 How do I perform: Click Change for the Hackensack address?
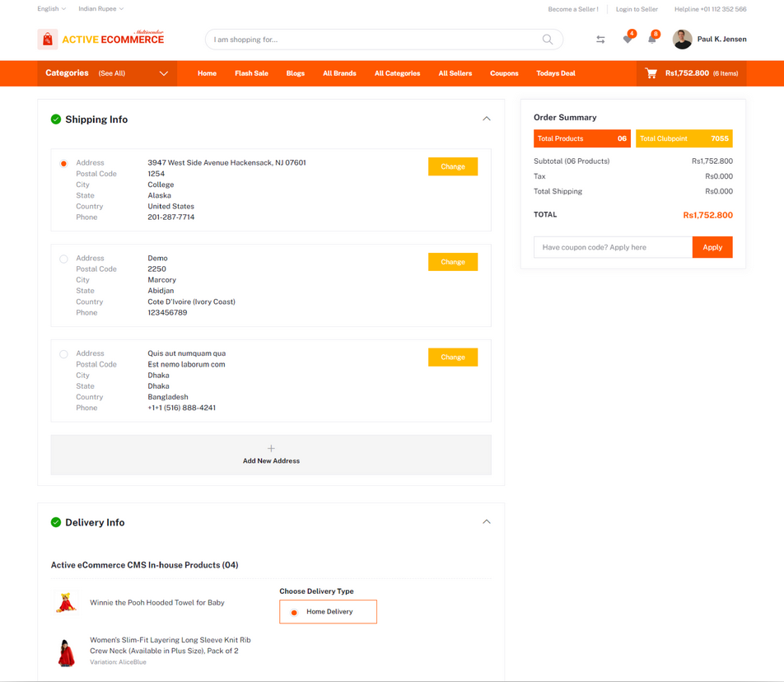[x=453, y=166]
